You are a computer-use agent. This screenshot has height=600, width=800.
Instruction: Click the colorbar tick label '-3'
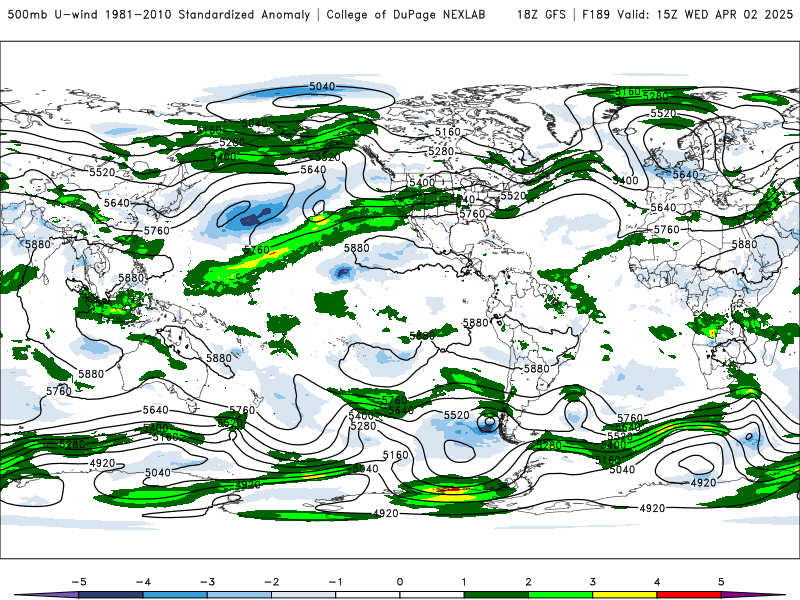click(x=207, y=582)
